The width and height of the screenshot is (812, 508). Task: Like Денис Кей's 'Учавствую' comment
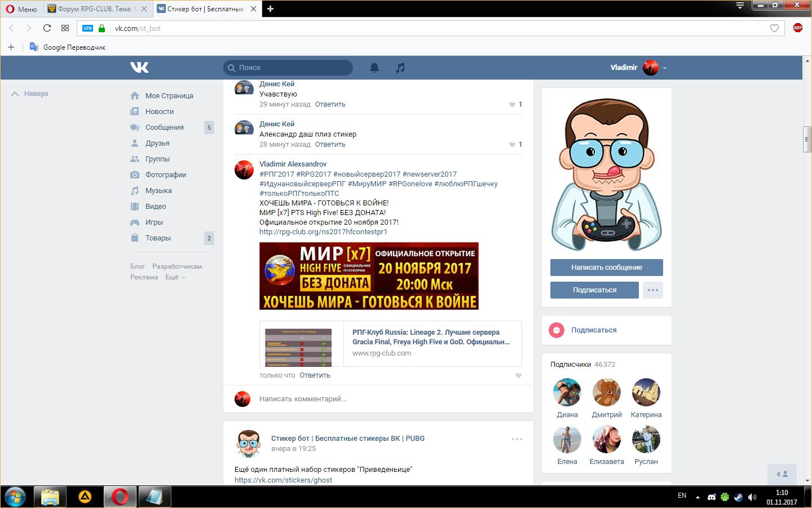pos(513,104)
